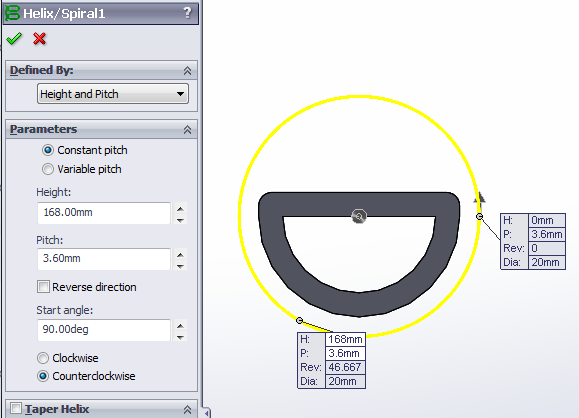Open the Height and Pitch dropdown
The width and height of the screenshot is (579, 418).
click(113, 94)
